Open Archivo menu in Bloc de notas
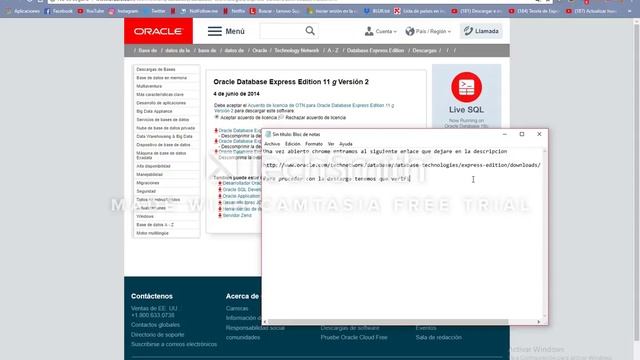The height and width of the screenshot is (360, 640). pyautogui.click(x=272, y=144)
